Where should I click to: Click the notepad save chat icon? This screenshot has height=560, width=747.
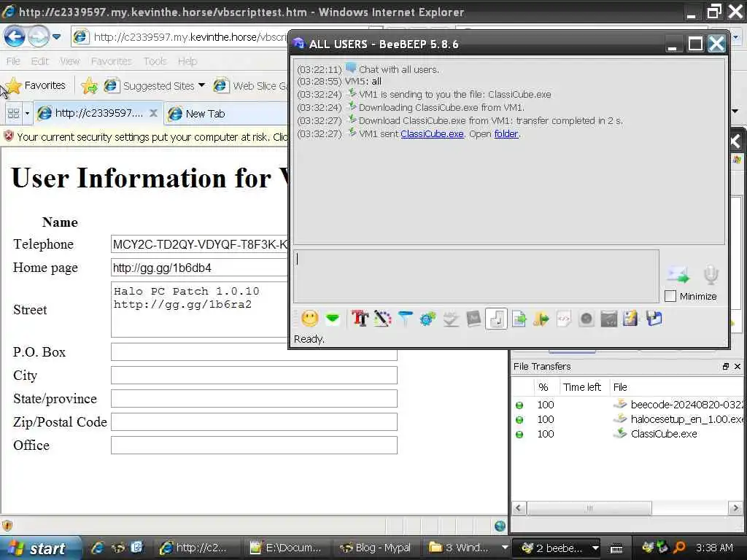(631, 319)
